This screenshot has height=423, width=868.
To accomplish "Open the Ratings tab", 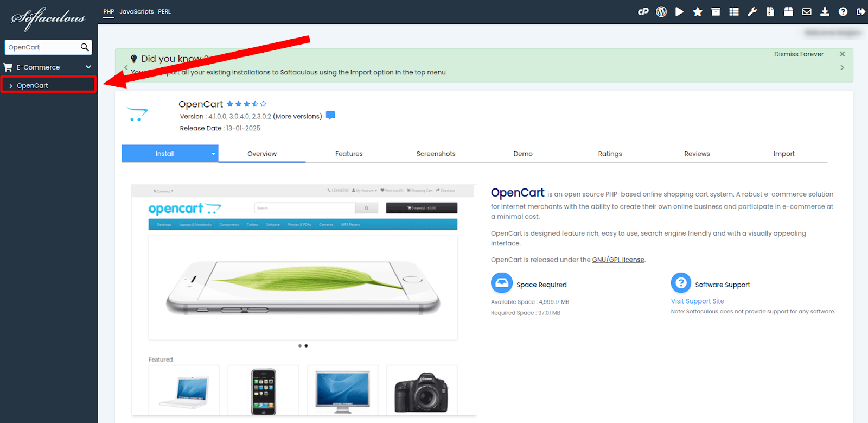I will tap(610, 154).
